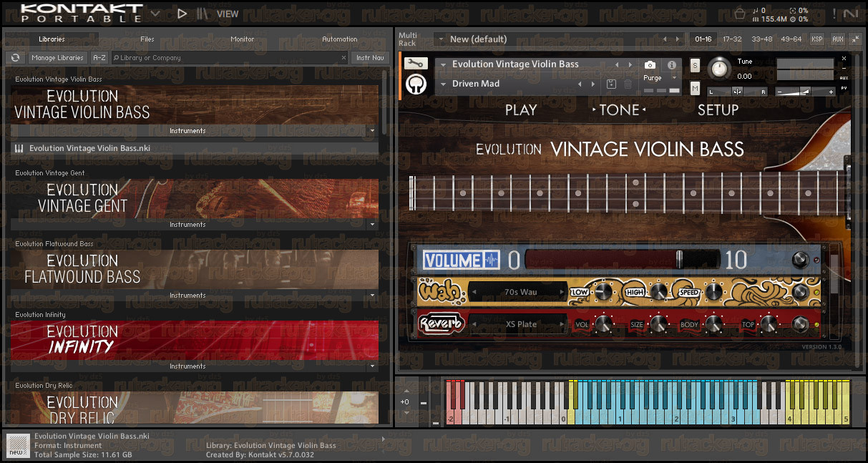Toggle the PV button on instrument header

tap(844, 88)
